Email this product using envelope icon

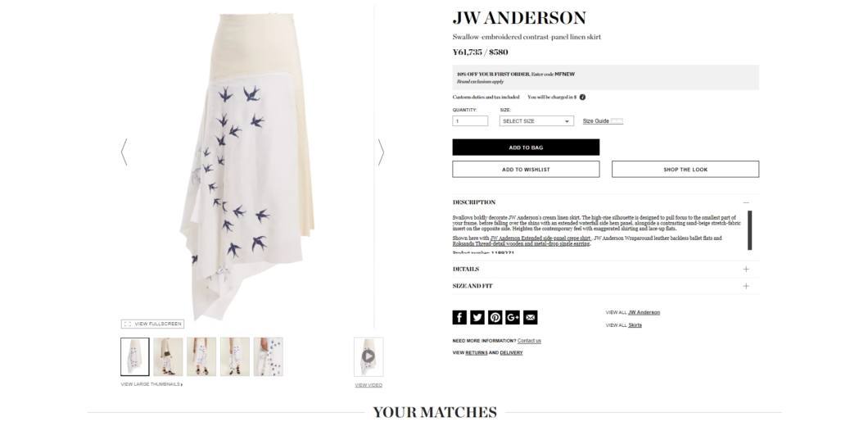tap(531, 317)
